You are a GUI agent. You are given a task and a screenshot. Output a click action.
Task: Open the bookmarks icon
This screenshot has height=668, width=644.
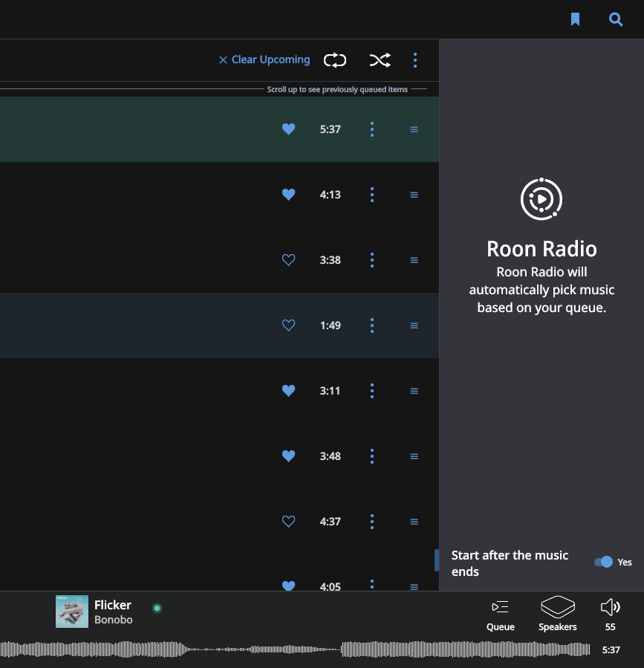pos(575,19)
